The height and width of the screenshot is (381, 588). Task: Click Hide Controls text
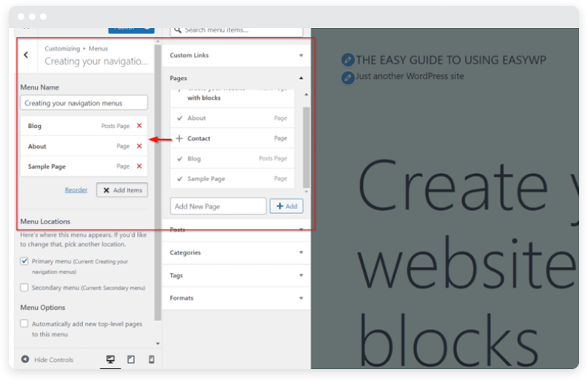[53, 360]
